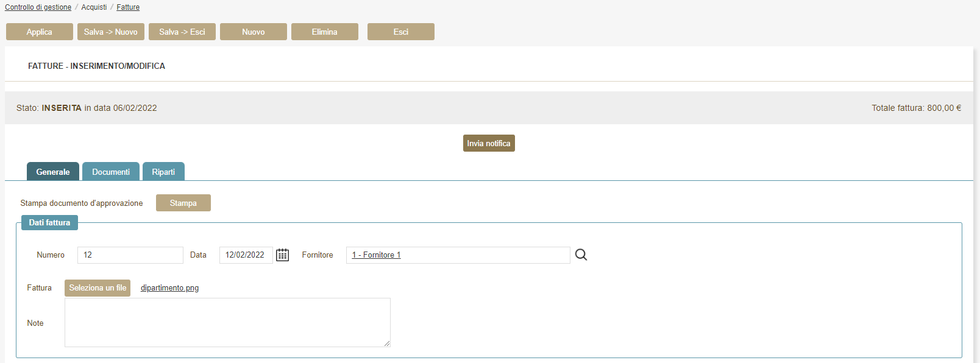Go to Controllo di gestione breadcrumb
The height and width of the screenshot is (363, 980).
coord(38,7)
